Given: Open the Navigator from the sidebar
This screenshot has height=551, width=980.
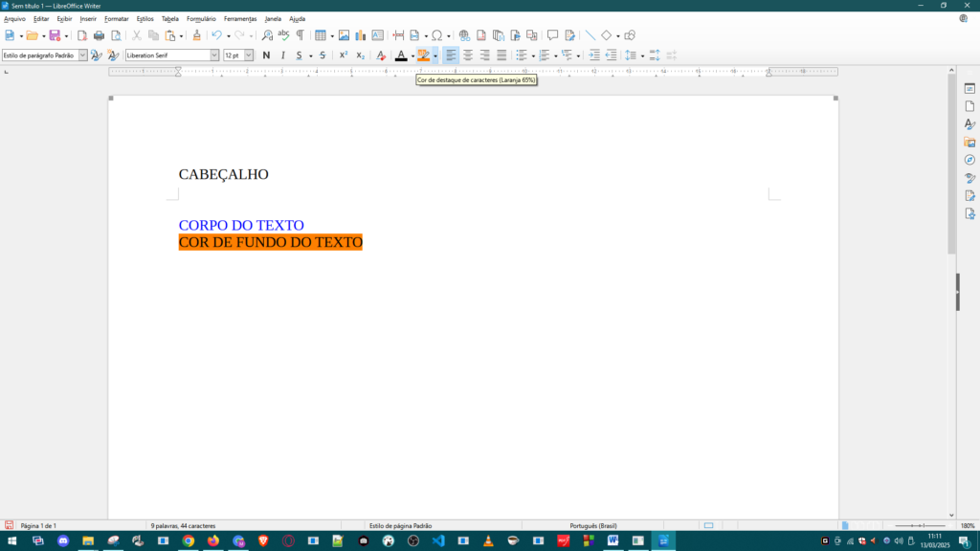Looking at the screenshot, I should (969, 160).
